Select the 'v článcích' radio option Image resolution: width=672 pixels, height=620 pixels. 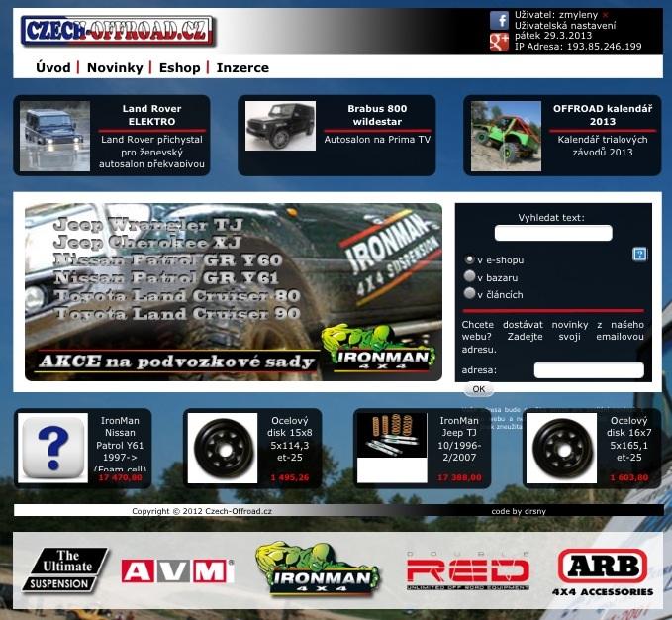[469, 294]
